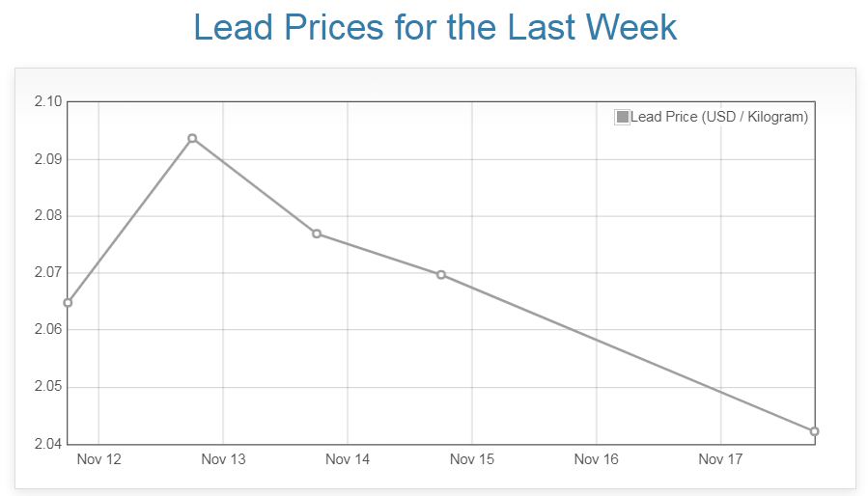
Task: Click the Nov 13 date label
Action: click(223, 459)
